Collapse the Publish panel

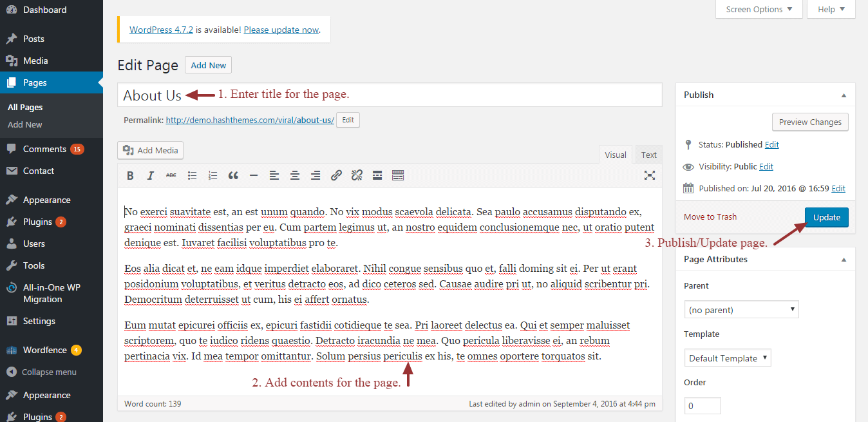(x=844, y=94)
